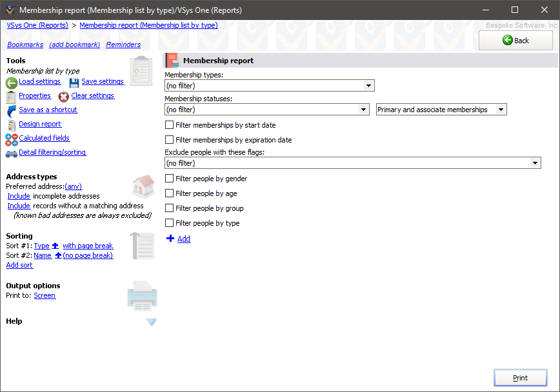Viewport: 560px width, 392px height.
Task: Expand the Primary and associate memberships dropdown
Action: tap(501, 109)
